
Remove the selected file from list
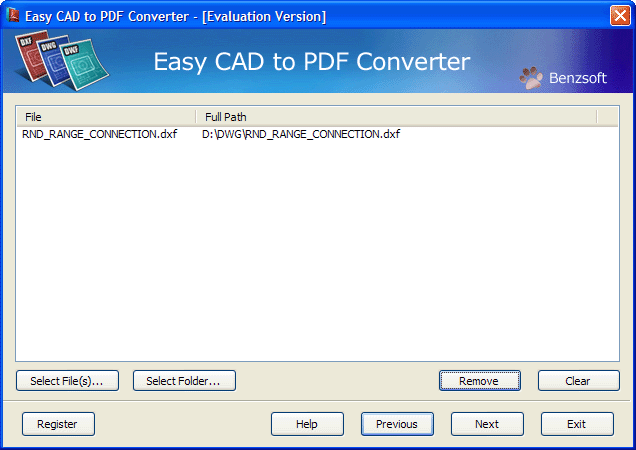[479, 381]
